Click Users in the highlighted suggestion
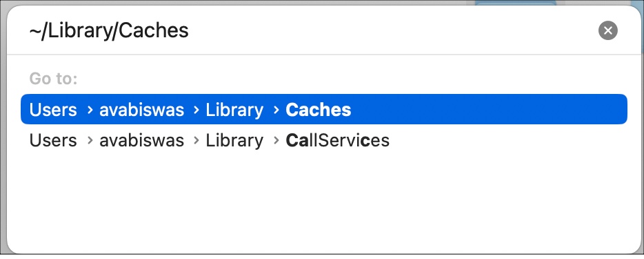The width and height of the screenshot is (644, 259). (53, 110)
